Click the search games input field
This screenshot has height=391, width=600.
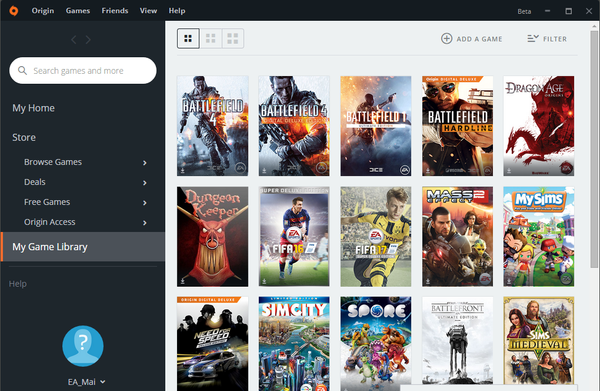(x=83, y=70)
